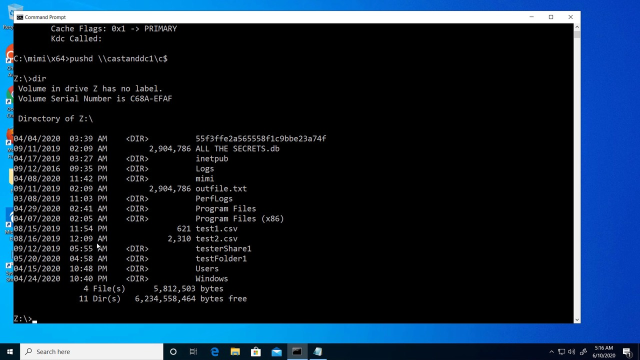Click the scrollbar down arrow
This screenshot has width=640, height=360.
click(577, 320)
